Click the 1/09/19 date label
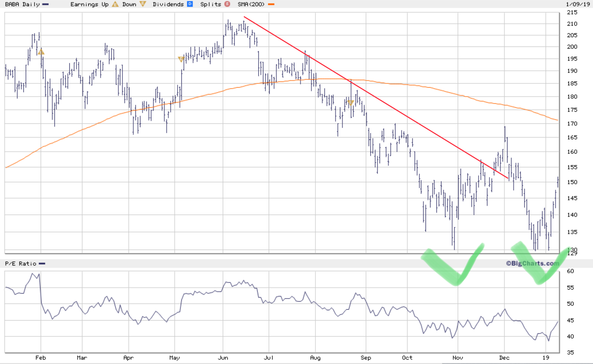The height and width of the screenshot is (364, 593). [578, 4]
